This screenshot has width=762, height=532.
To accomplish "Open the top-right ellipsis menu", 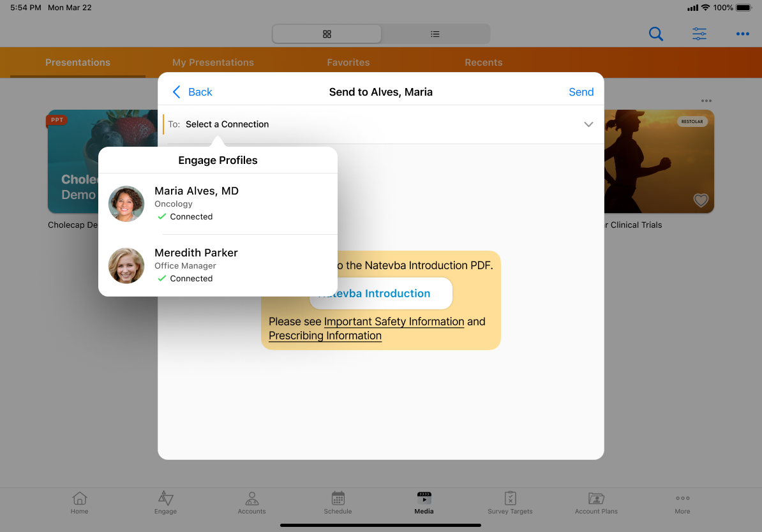I will [742, 34].
